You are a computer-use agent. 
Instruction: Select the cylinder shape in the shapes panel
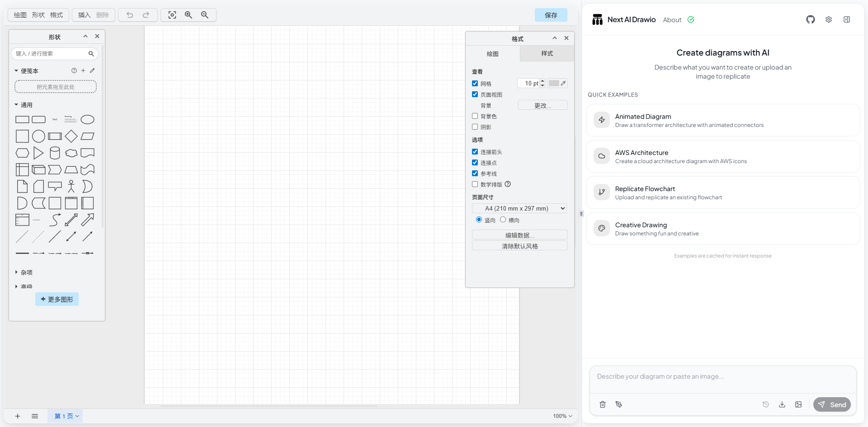click(55, 153)
